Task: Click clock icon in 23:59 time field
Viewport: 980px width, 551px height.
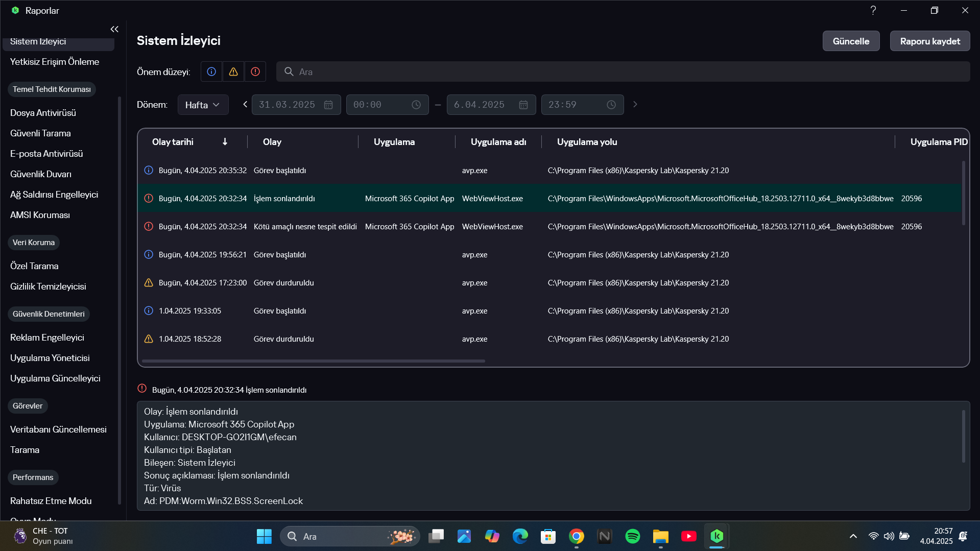Action: tap(611, 105)
